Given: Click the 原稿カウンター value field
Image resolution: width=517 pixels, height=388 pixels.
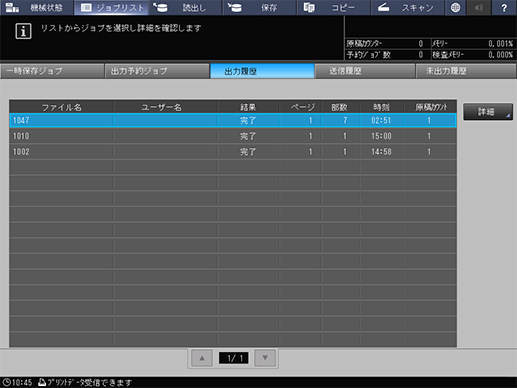Looking at the screenshot, I should 421,44.
